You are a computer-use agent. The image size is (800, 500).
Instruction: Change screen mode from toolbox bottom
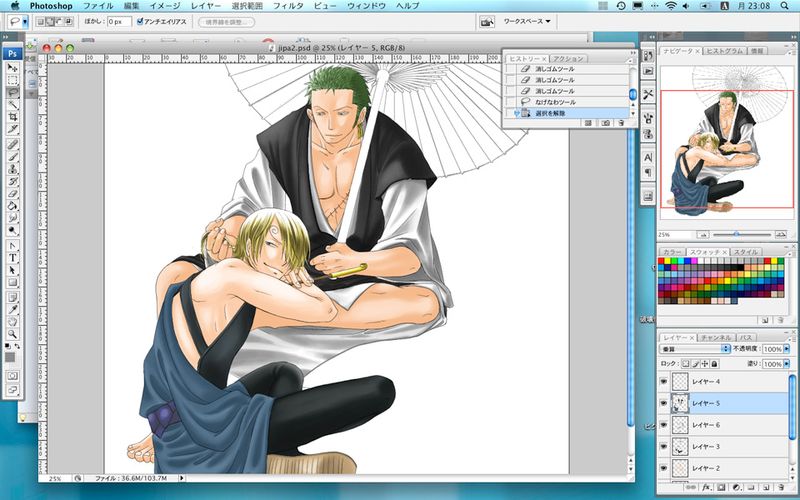coord(13,390)
